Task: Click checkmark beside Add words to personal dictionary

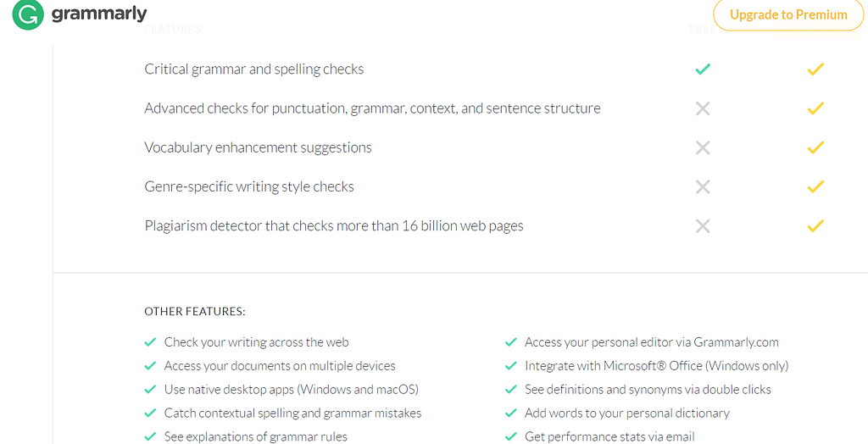Action: click(x=510, y=413)
